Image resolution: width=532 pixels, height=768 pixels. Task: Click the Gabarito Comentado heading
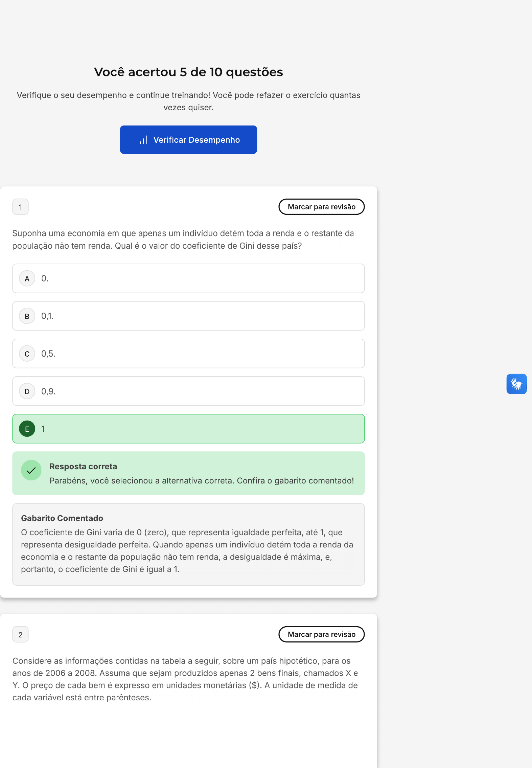(x=62, y=518)
